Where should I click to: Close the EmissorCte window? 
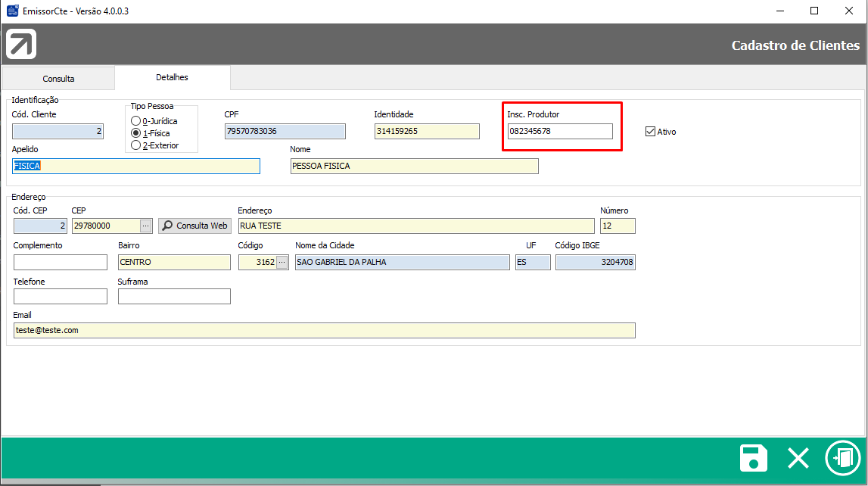[848, 11]
